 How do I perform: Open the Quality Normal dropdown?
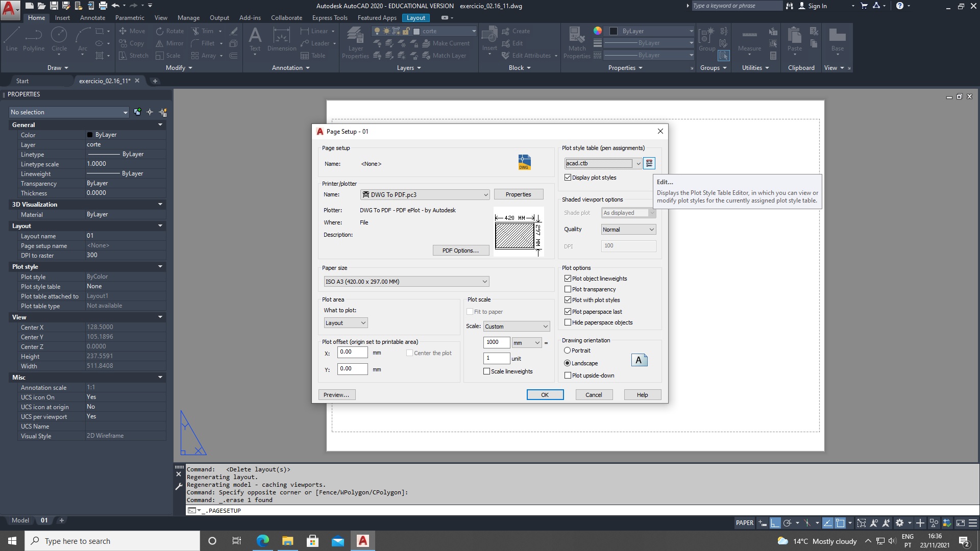point(628,230)
